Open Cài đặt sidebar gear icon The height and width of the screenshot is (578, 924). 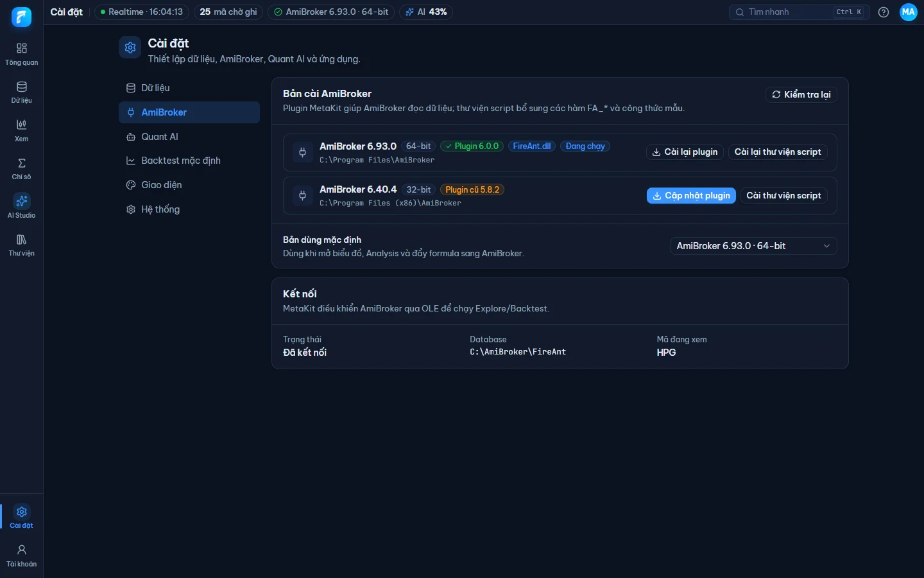[21, 517]
